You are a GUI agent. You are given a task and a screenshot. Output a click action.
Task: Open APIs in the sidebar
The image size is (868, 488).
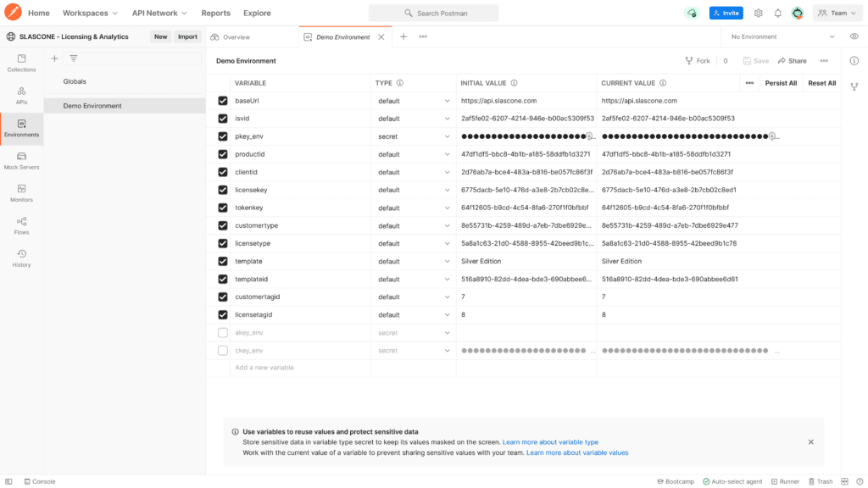coord(21,96)
